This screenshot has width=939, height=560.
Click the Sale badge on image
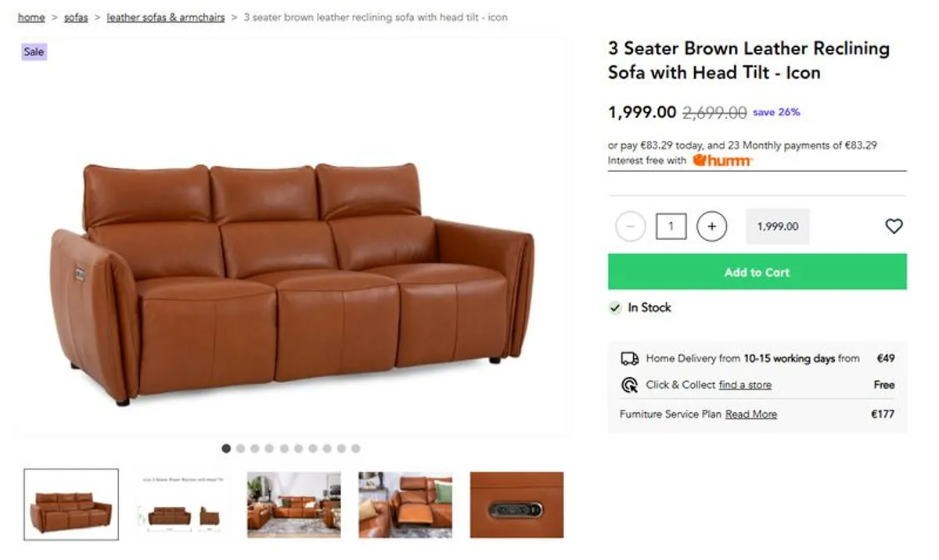pyautogui.click(x=34, y=52)
